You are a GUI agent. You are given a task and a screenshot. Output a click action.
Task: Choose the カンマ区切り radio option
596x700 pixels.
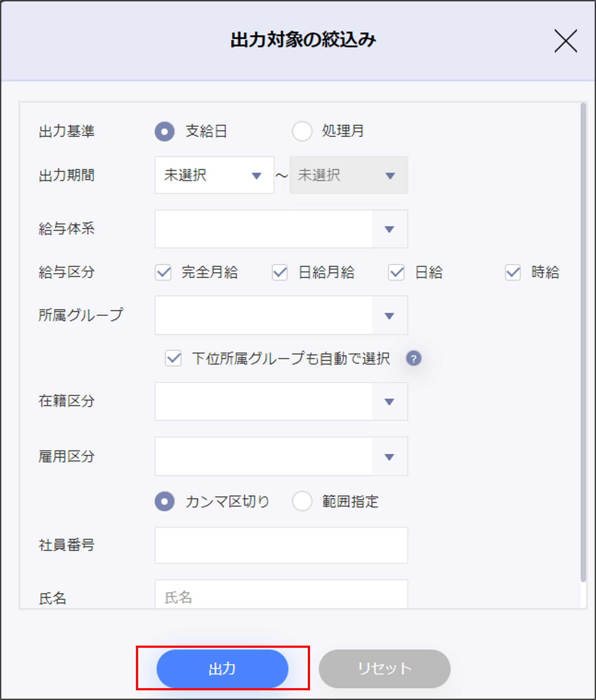pyautogui.click(x=164, y=501)
